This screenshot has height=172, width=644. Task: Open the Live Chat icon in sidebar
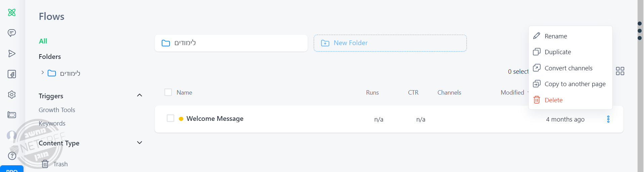point(12,33)
